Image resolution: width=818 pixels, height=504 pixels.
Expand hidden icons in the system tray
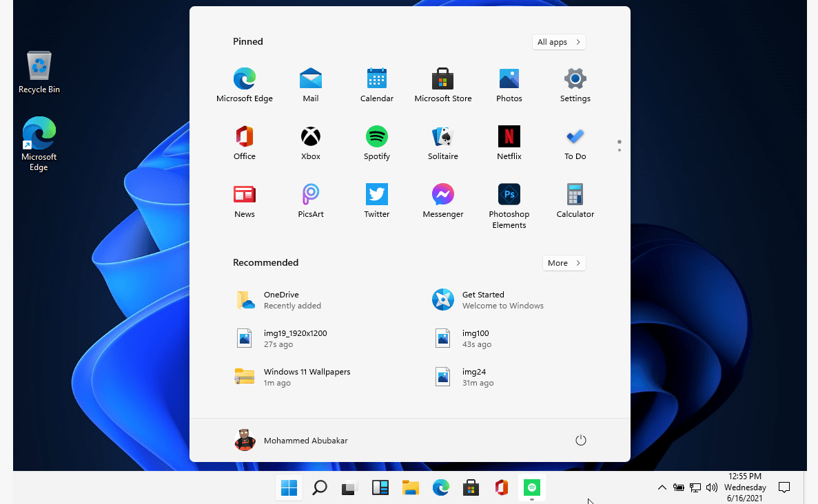662,487
